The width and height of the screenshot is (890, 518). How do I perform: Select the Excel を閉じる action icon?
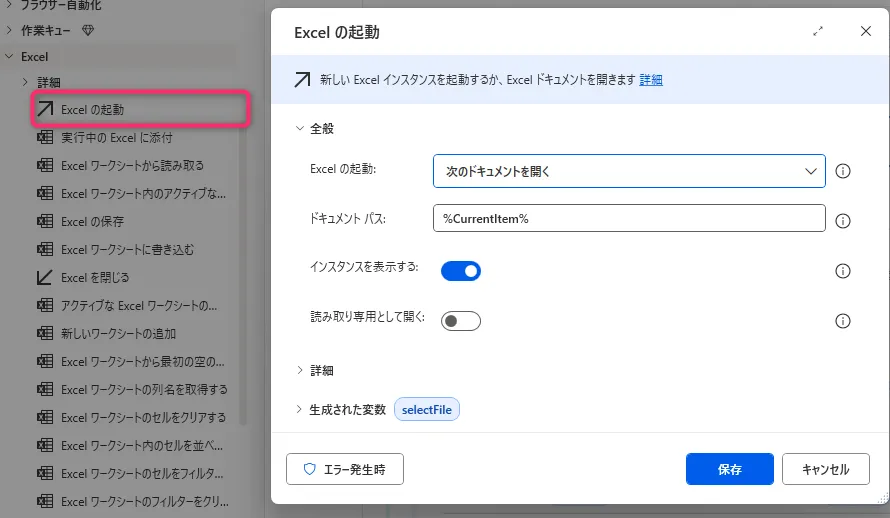44,277
